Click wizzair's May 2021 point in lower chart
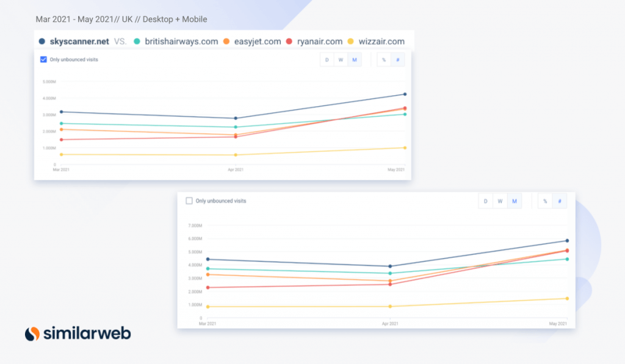The height and width of the screenshot is (364, 625). tap(567, 298)
